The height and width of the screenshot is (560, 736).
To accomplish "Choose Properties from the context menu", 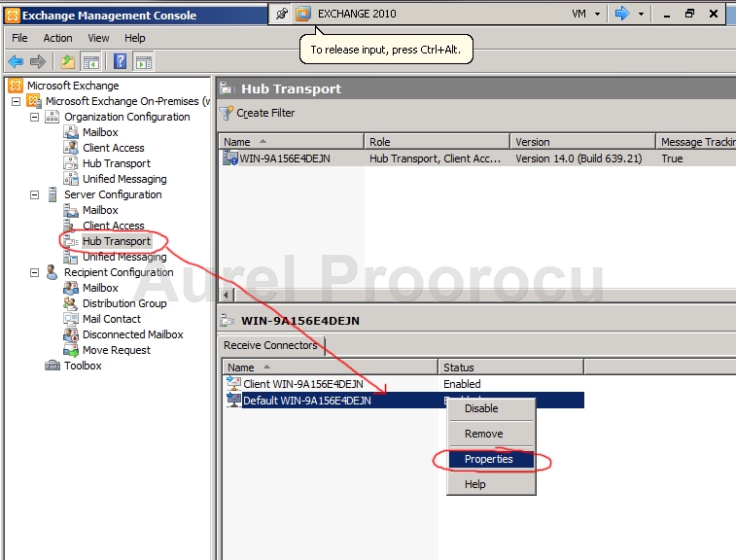I will pyautogui.click(x=491, y=459).
